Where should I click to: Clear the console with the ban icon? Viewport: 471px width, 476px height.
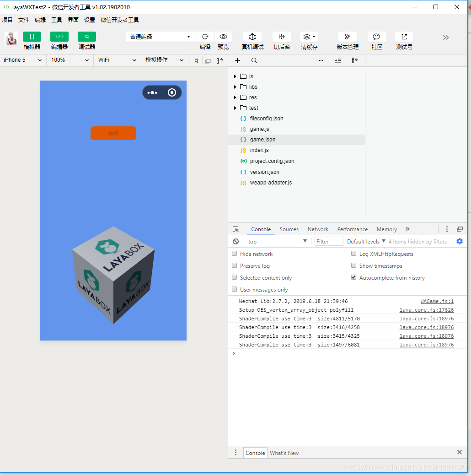coord(235,241)
